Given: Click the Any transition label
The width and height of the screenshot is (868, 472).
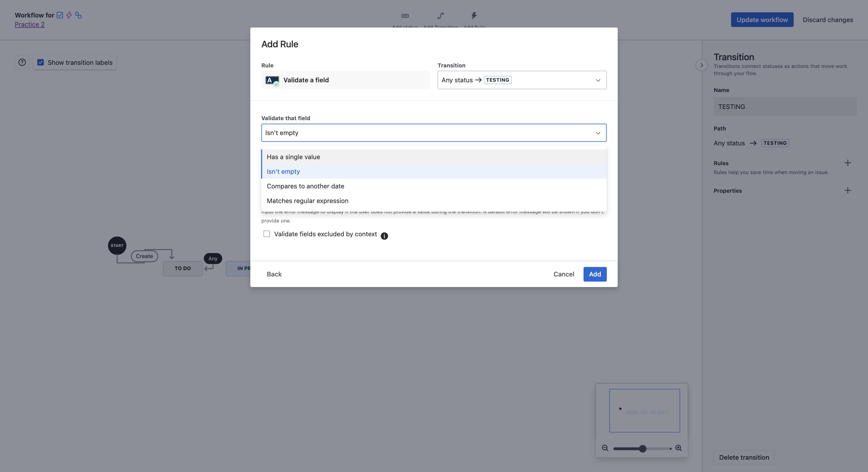Looking at the screenshot, I should [x=213, y=259].
